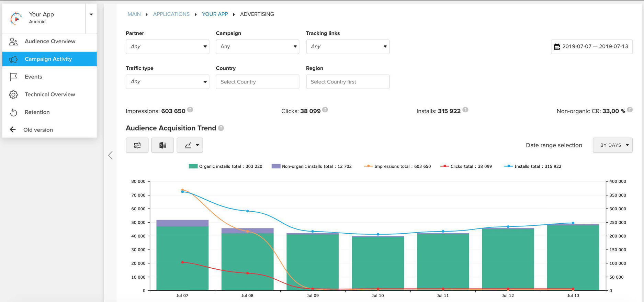This screenshot has height=302, width=644.
Task: Click the Jul 07 clicks line data point
Action: [x=182, y=262]
